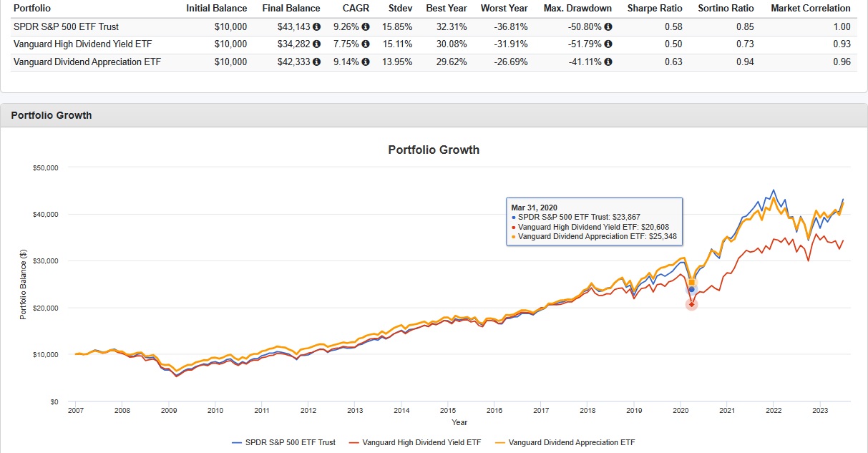Click info icon beside $42,333 final balance
The image size is (868, 453).
pos(316,62)
